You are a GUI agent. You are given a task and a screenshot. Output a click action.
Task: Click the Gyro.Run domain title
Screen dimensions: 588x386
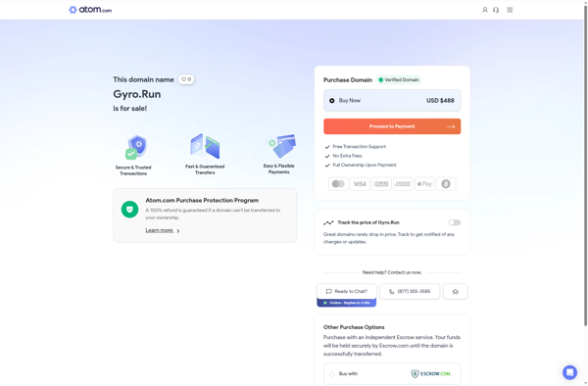[137, 94]
